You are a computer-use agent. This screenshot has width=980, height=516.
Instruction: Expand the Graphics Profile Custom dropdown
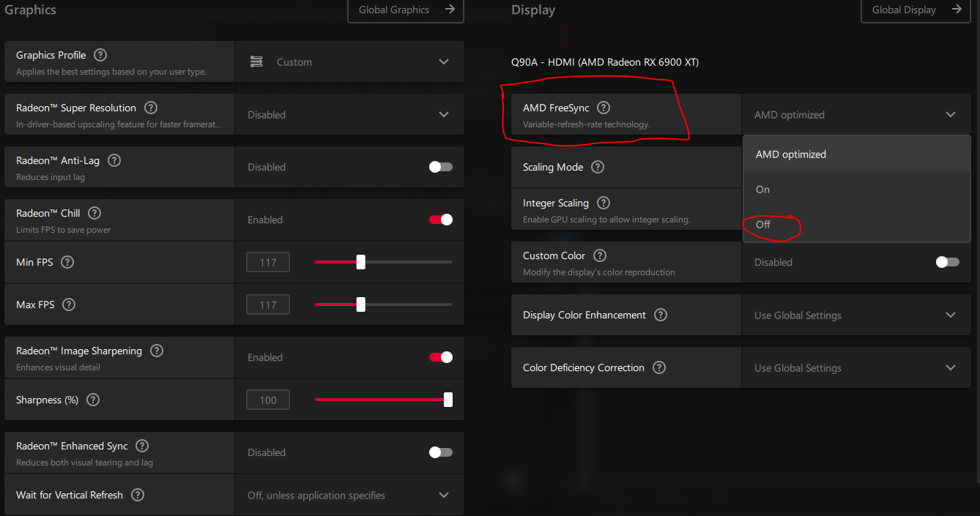[349, 62]
